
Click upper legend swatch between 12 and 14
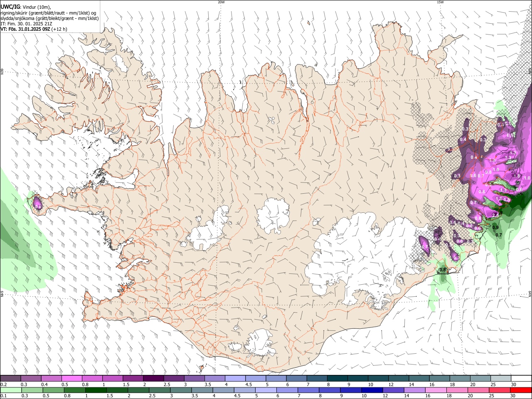[399, 378]
